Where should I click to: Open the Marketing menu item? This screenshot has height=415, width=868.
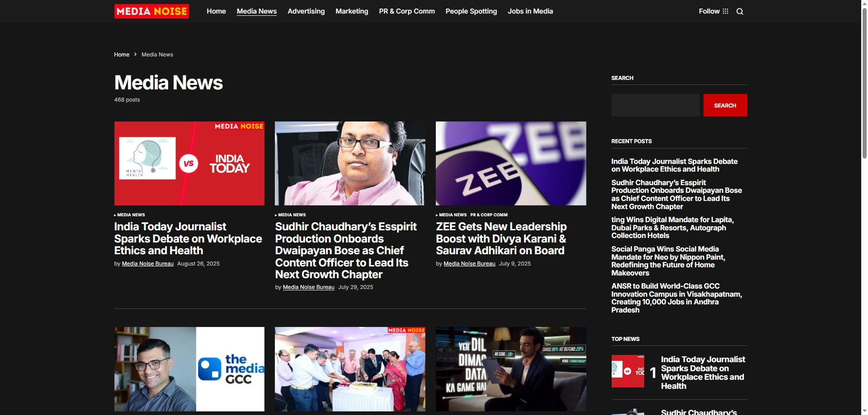[x=352, y=11]
